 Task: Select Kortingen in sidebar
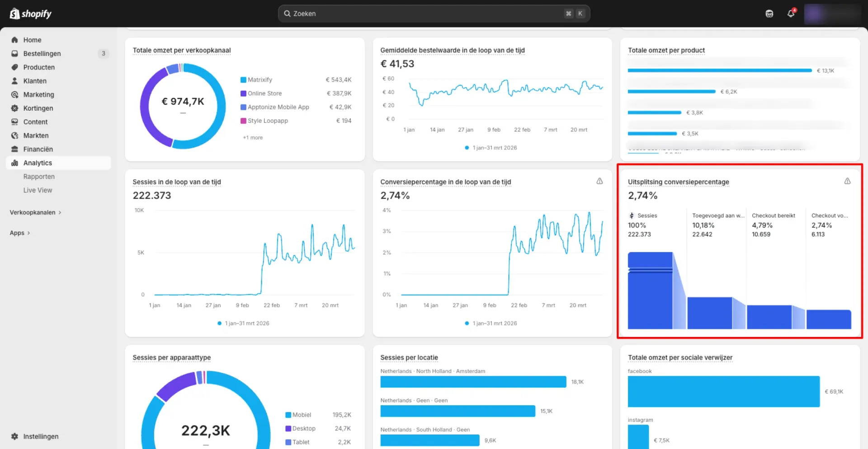(x=58, y=108)
